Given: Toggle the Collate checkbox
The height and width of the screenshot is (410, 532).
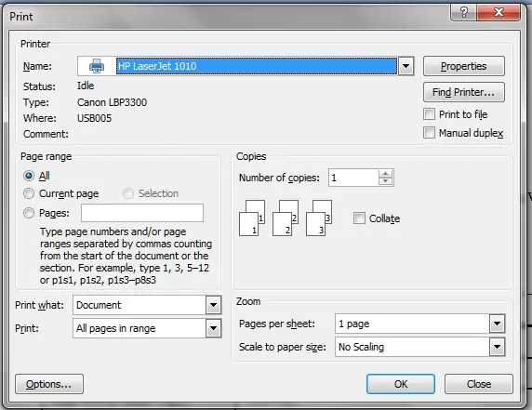Looking at the screenshot, I should [359, 218].
